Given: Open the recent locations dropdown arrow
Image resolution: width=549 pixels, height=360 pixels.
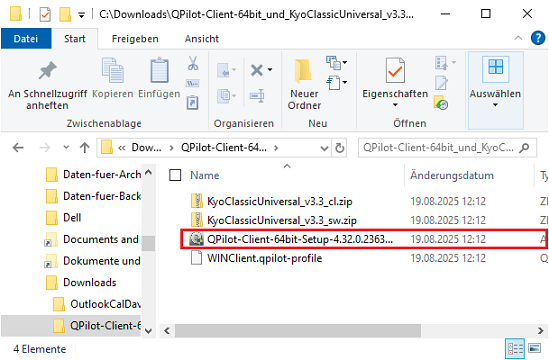Looking at the screenshot, I should click(x=66, y=148).
